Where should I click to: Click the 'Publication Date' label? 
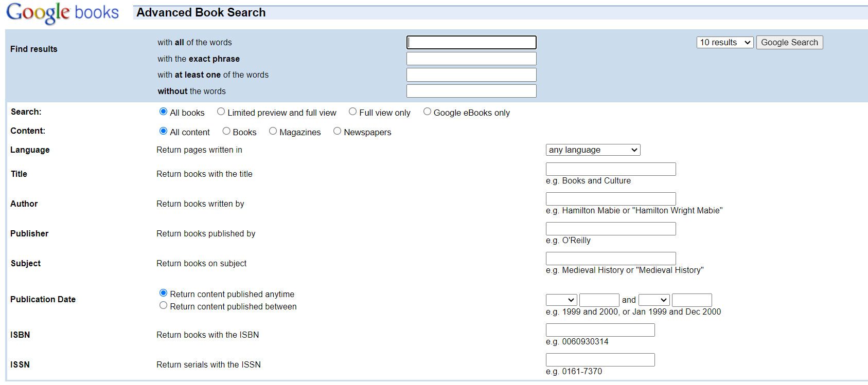(x=43, y=299)
